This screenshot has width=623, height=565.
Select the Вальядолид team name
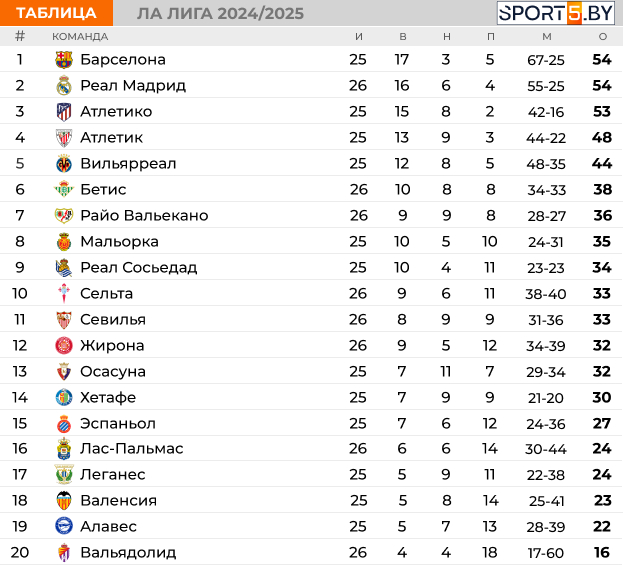click(x=128, y=552)
